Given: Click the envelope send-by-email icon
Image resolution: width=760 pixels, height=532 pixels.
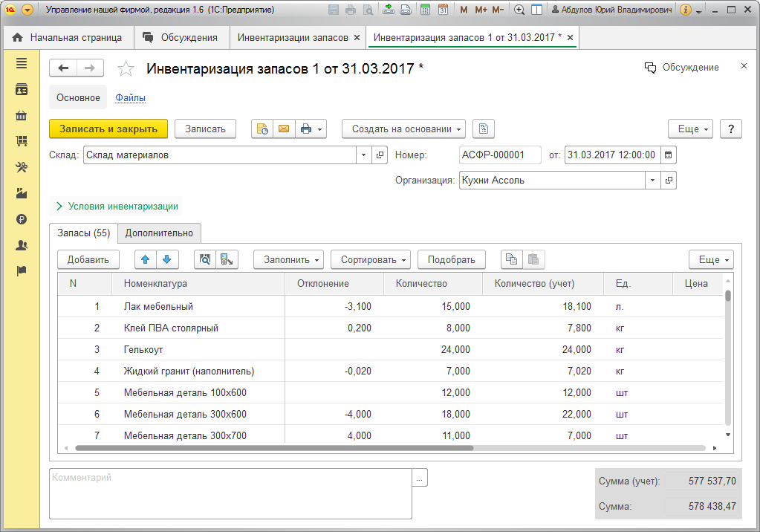Looking at the screenshot, I should [x=283, y=129].
